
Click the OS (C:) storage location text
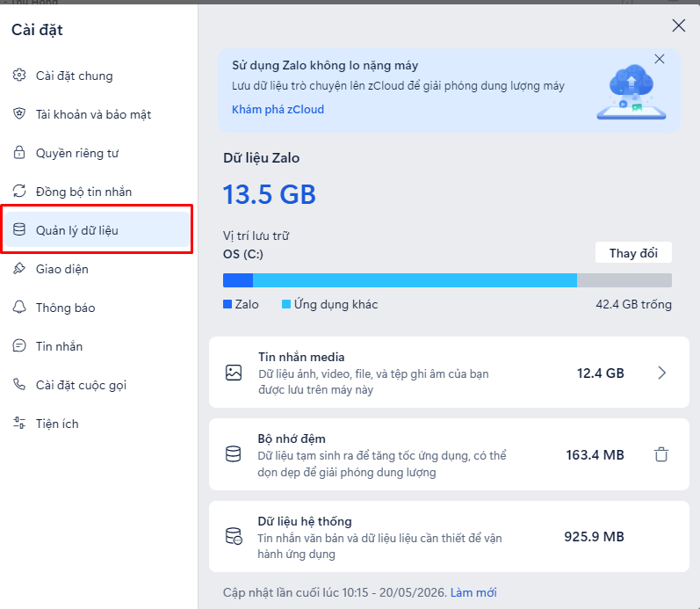point(243,254)
